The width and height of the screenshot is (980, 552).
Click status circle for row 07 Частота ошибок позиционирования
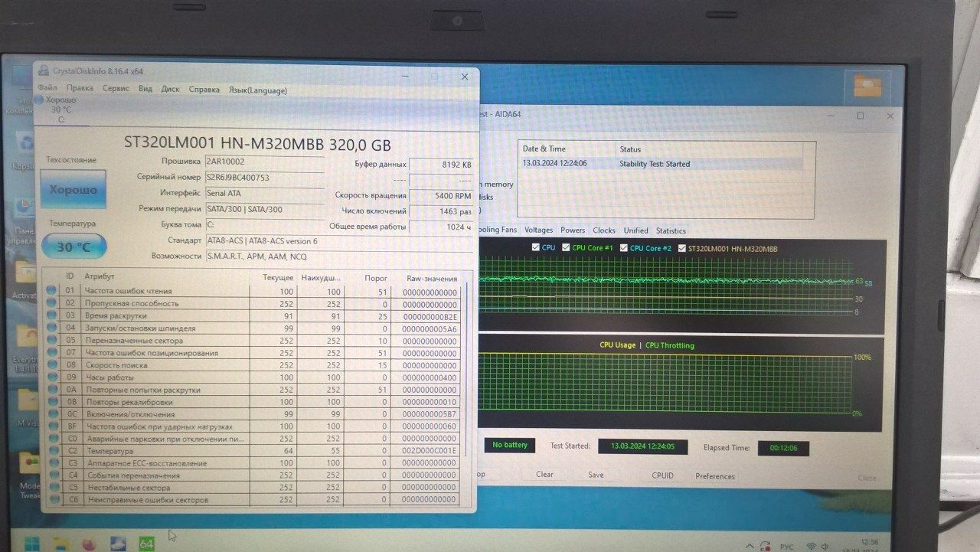(51, 353)
